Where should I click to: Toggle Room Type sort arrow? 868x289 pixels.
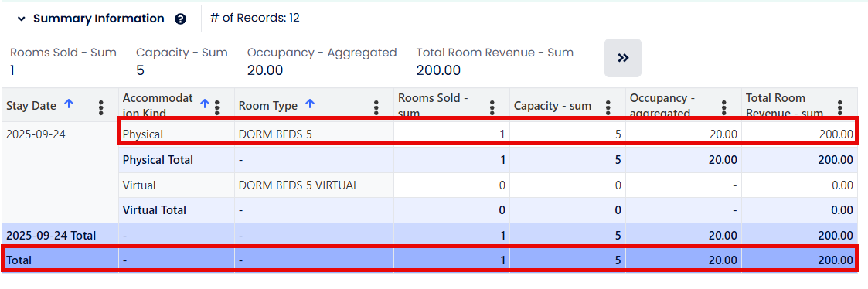click(310, 104)
